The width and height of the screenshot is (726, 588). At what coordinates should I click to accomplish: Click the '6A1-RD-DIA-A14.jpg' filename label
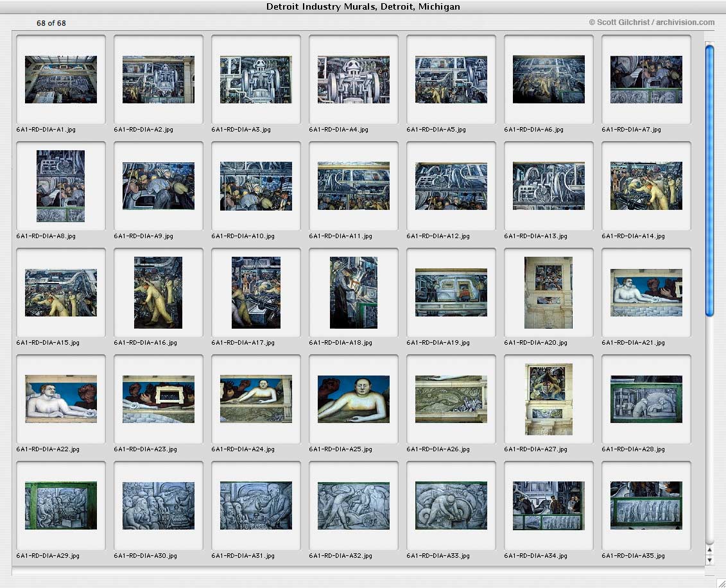633,236
